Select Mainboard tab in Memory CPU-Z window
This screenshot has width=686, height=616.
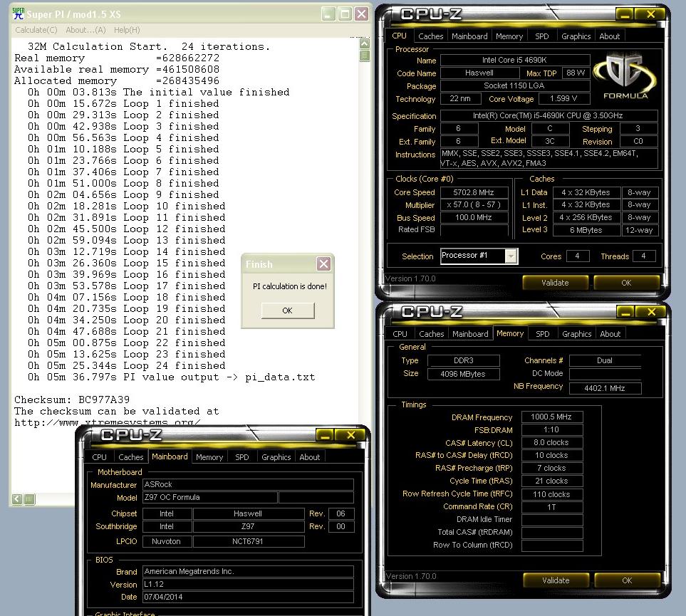coord(470,334)
